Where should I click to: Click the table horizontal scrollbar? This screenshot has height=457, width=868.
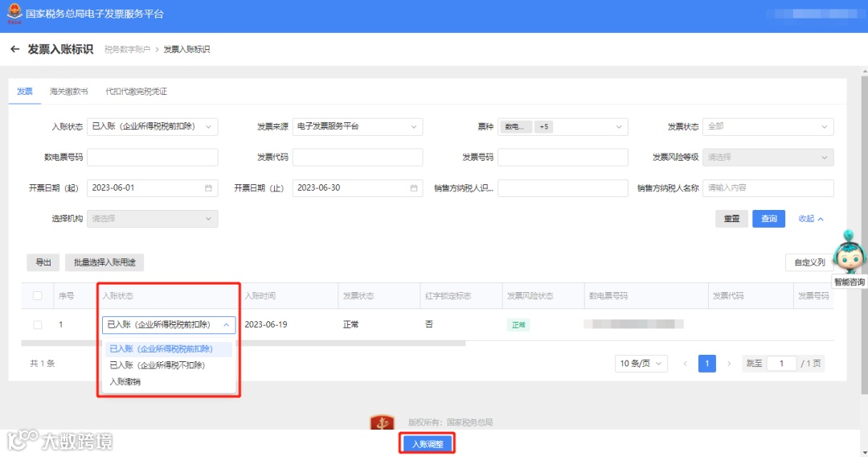[244, 344]
